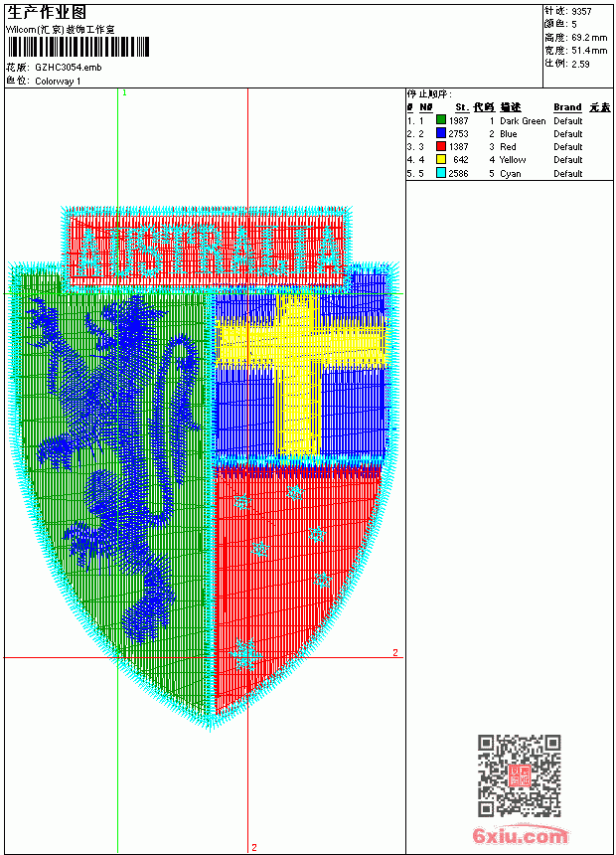Click the Colorway 1 label
This screenshot has height=855, width=616.
[58, 82]
